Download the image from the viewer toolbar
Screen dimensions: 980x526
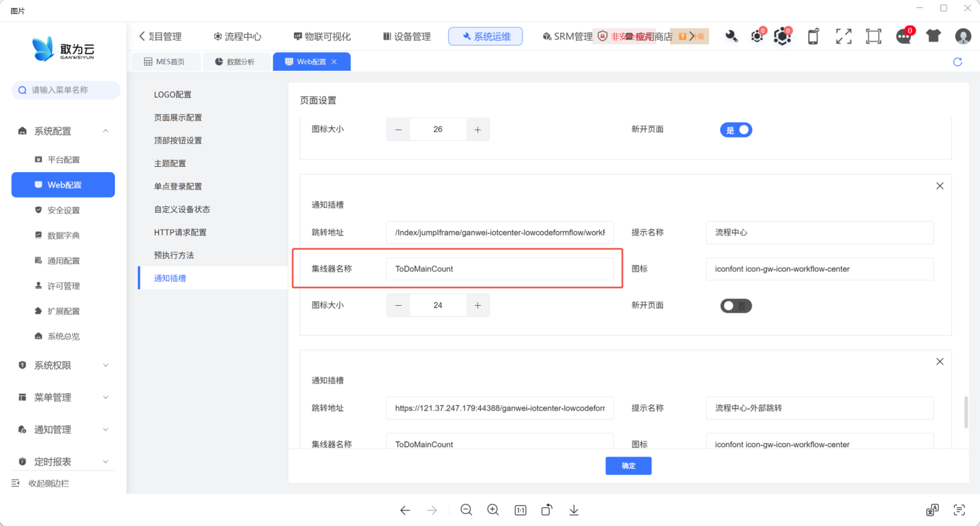point(574,511)
